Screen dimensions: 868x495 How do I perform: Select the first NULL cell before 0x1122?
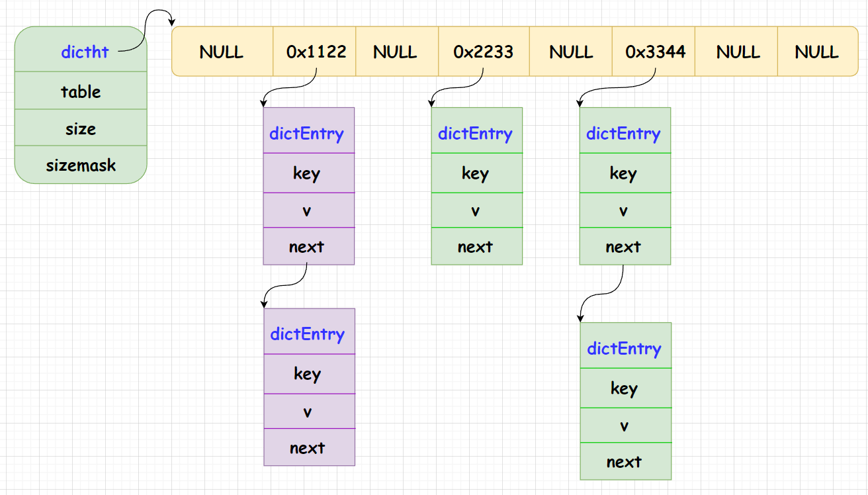222,52
